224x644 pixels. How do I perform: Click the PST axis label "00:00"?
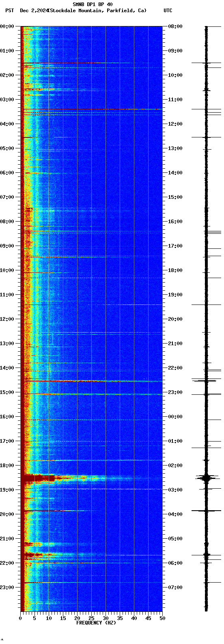pyautogui.click(x=7, y=26)
